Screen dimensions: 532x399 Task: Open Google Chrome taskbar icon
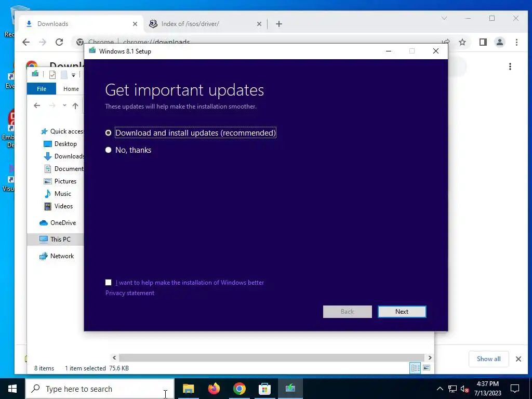[239, 389]
